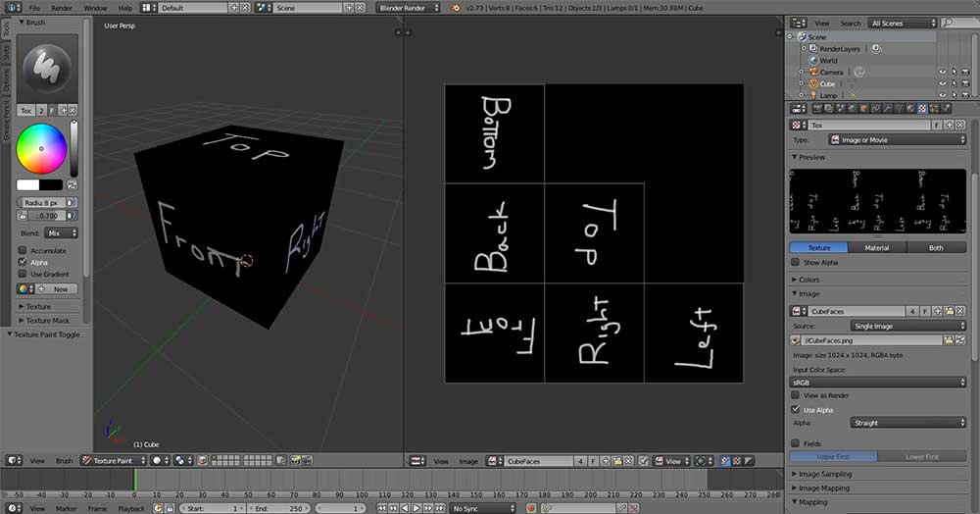Screen dimensions: 980x514
Task: Open the Blend mode Mix dropdown
Action: (x=62, y=233)
